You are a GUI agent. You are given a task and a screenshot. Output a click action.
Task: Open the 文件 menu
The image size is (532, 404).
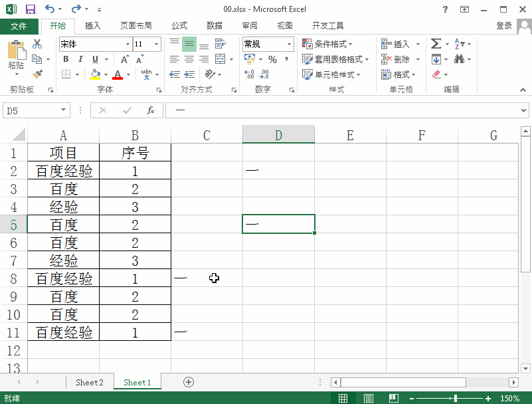[x=21, y=25]
